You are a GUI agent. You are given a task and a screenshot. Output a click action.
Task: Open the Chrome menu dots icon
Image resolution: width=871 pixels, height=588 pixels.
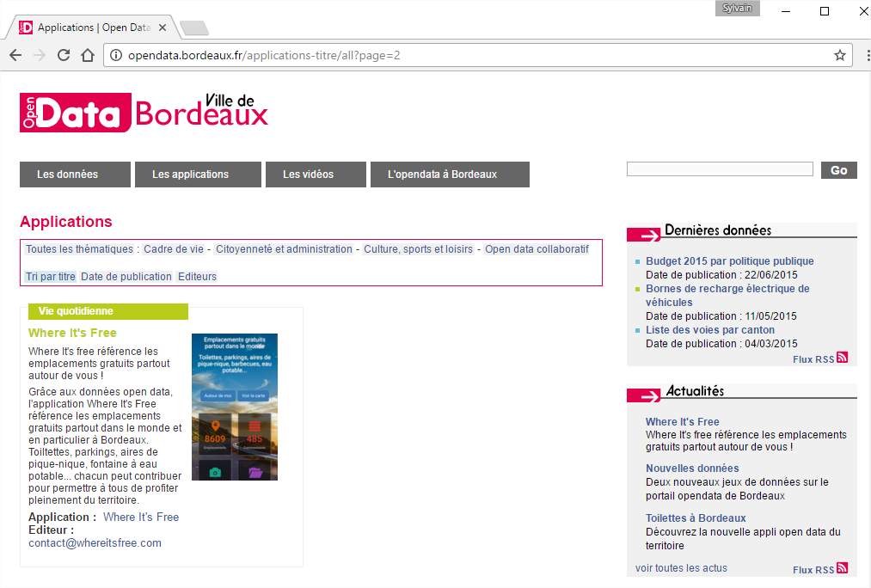(x=868, y=55)
